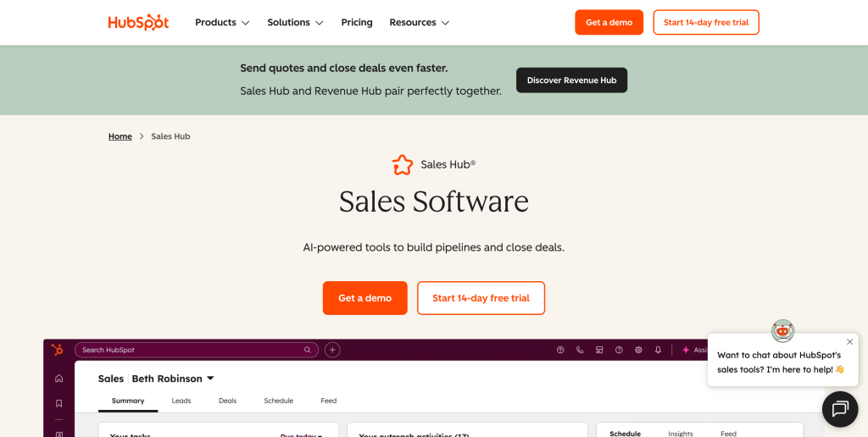Click the phone calling icon in the preview toolbar
Viewport: 868px width, 437px height.
click(x=580, y=350)
